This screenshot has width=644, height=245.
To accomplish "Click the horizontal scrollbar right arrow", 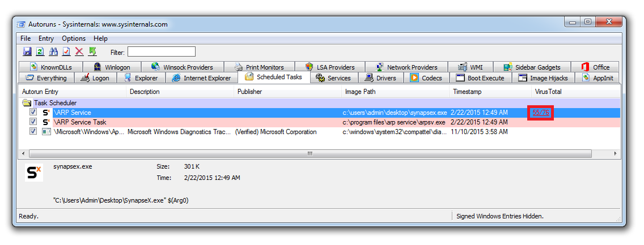I will [615, 154].
